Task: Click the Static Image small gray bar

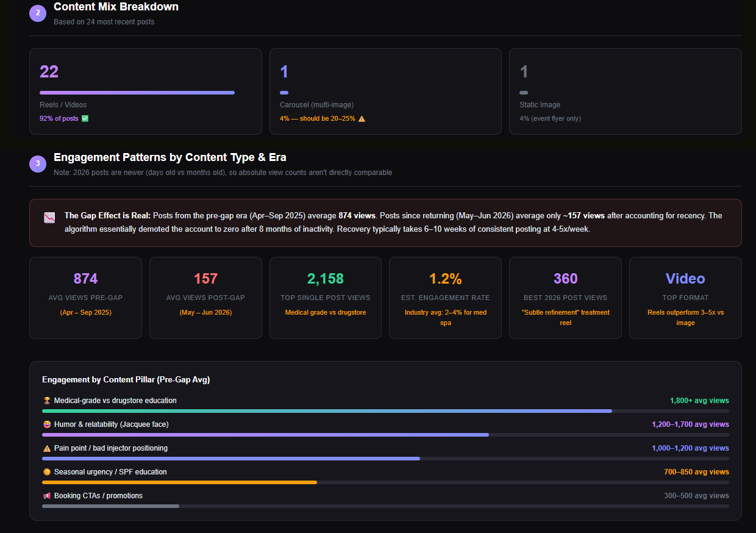Action: [x=524, y=93]
